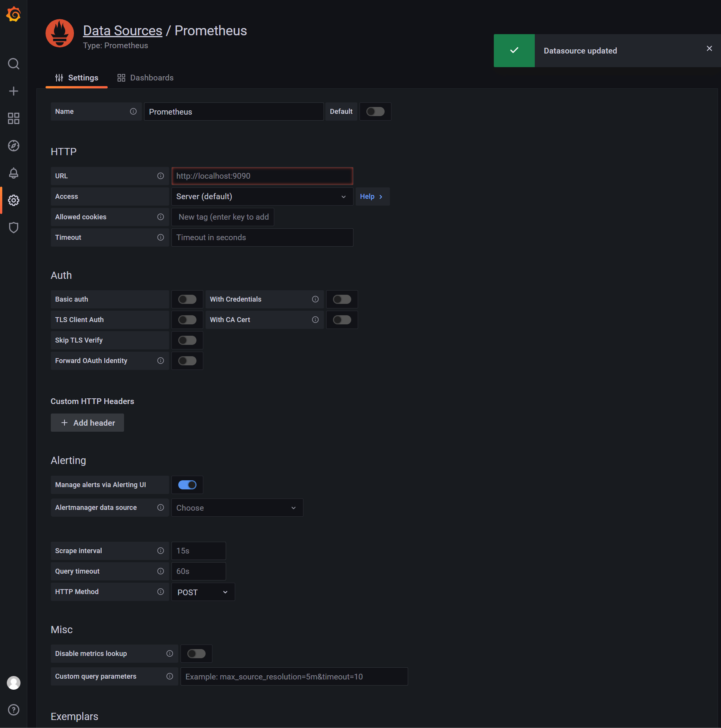Open the Alerting bell icon
This screenshot has height=728, width=721.
coord(14,173)
